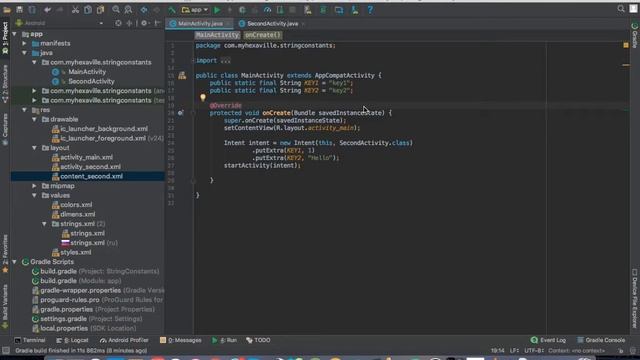This screenshot has width=640, height=360.
Task: Click the Make Project hammer icon
Action: [x=172, y=9]
